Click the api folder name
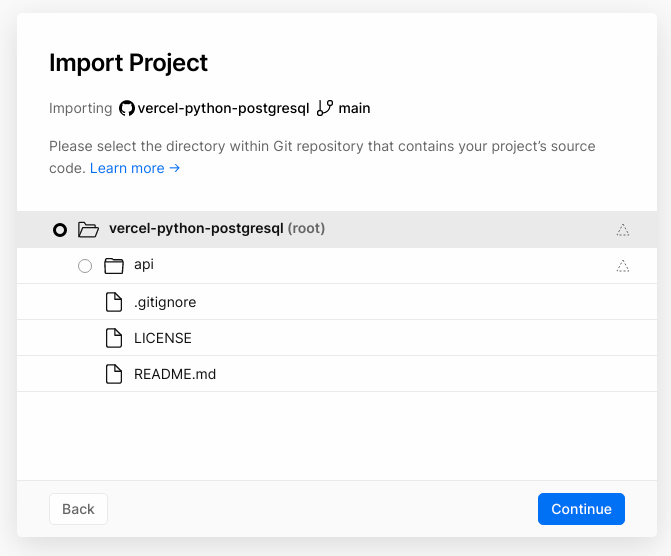 pyautogui.click(x=144, y=265)
